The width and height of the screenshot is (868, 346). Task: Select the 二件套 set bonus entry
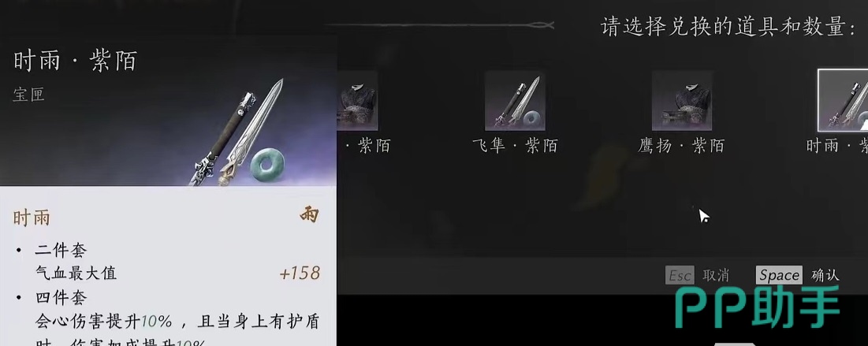coord(61,251)
